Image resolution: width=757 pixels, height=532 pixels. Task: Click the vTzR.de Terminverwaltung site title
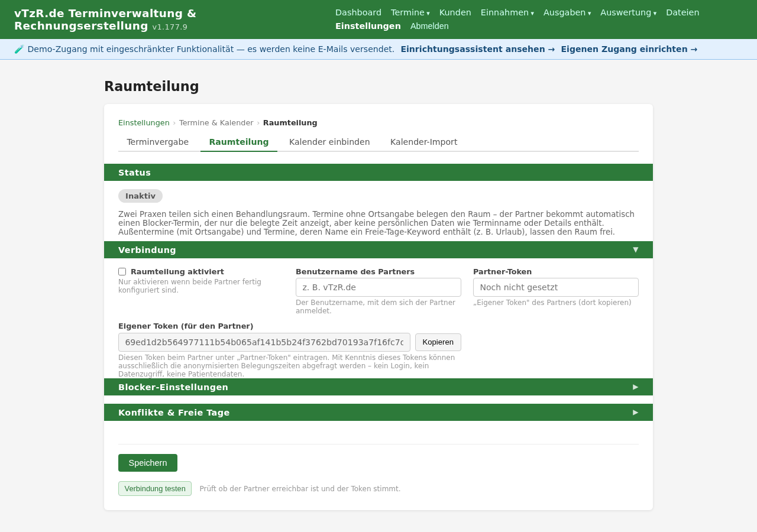tap(105, 20)
